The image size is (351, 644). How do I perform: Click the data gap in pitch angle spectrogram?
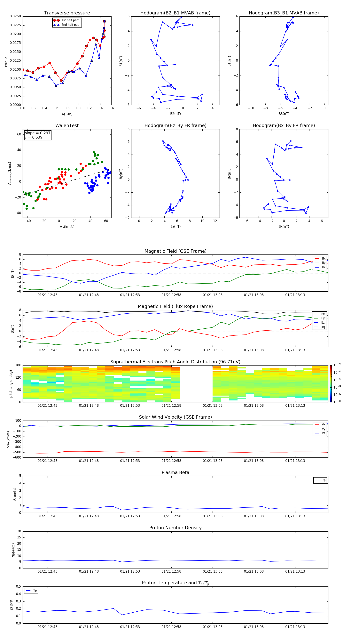coord(196,384)
